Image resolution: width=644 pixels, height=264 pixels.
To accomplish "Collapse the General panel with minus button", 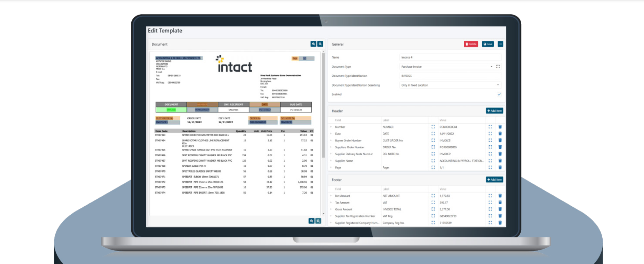I will click(x=500, y=44).
